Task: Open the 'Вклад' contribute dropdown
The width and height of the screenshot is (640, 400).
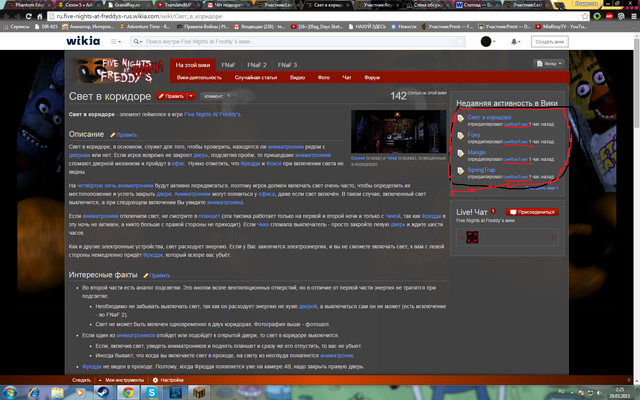Action: point(549,63)
